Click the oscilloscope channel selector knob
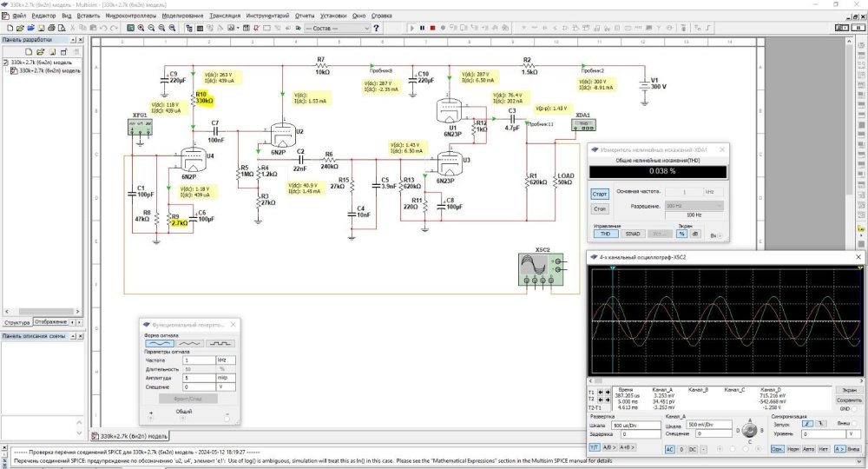 coord(751,430)
